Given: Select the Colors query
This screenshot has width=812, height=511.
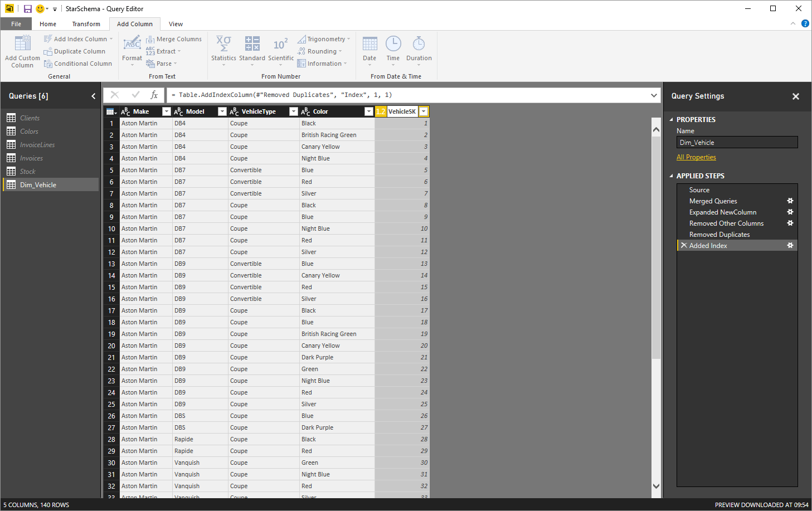Looking at the screenshot, I should (x=51, y=132).
